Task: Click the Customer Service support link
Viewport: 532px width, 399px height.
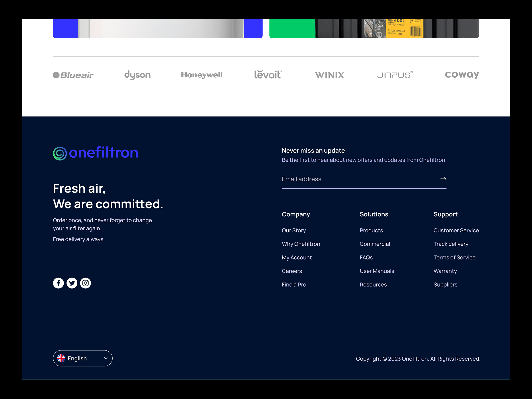Action: [x=456, y=230]
